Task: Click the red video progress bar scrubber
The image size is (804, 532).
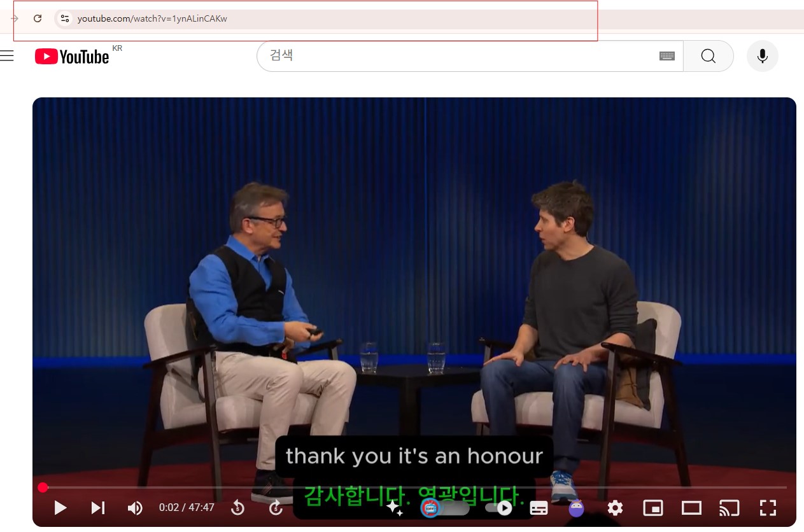Action: (x=43, y=487)
